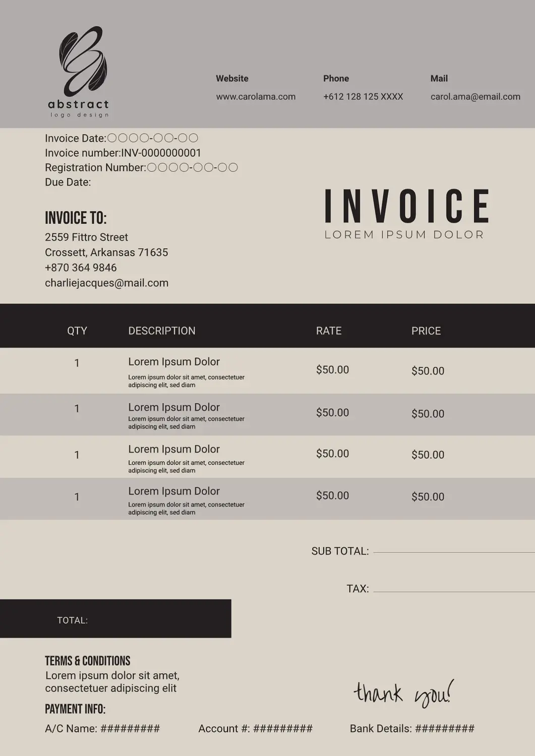Click the Registration Number field
This screenshot has width=535, height=756.
tap(192, 167)
